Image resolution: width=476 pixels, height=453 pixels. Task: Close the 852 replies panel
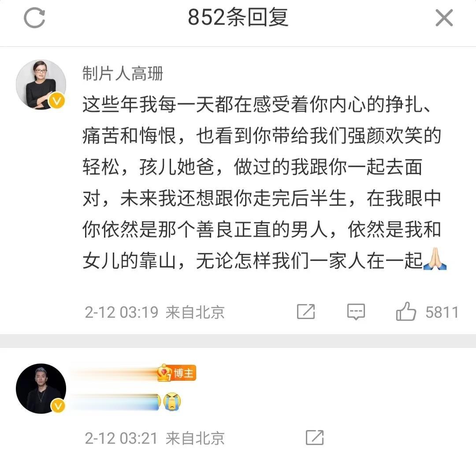coord(444,18)
